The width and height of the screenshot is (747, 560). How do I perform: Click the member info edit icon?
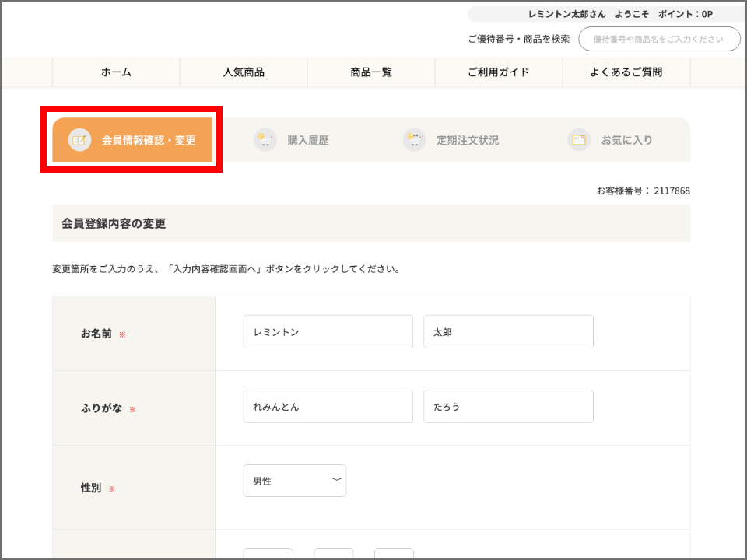(x=79, y=140)
